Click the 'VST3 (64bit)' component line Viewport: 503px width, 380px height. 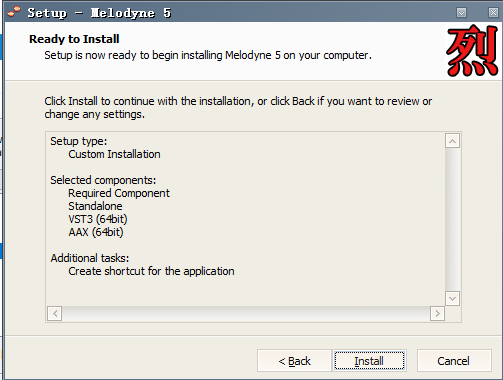tap(98, 219)
